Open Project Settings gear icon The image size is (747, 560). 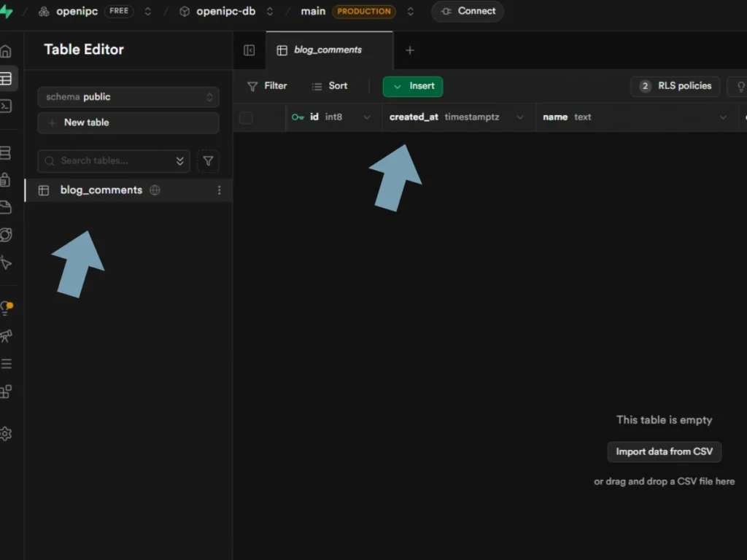(6, 434)
